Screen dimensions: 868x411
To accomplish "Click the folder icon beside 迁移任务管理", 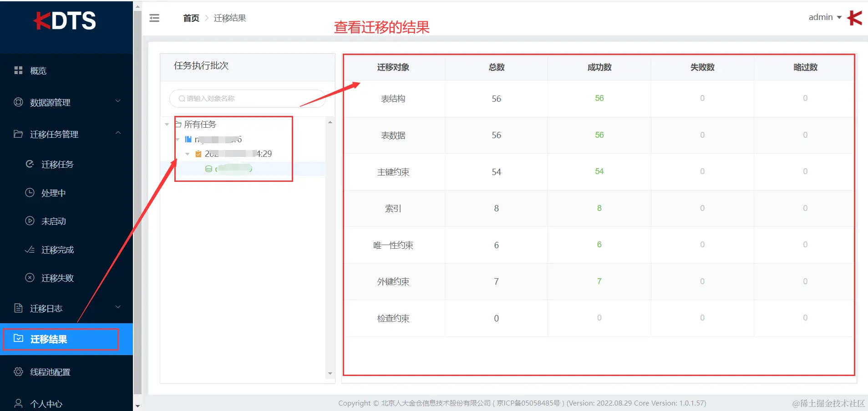I will 18,134.
